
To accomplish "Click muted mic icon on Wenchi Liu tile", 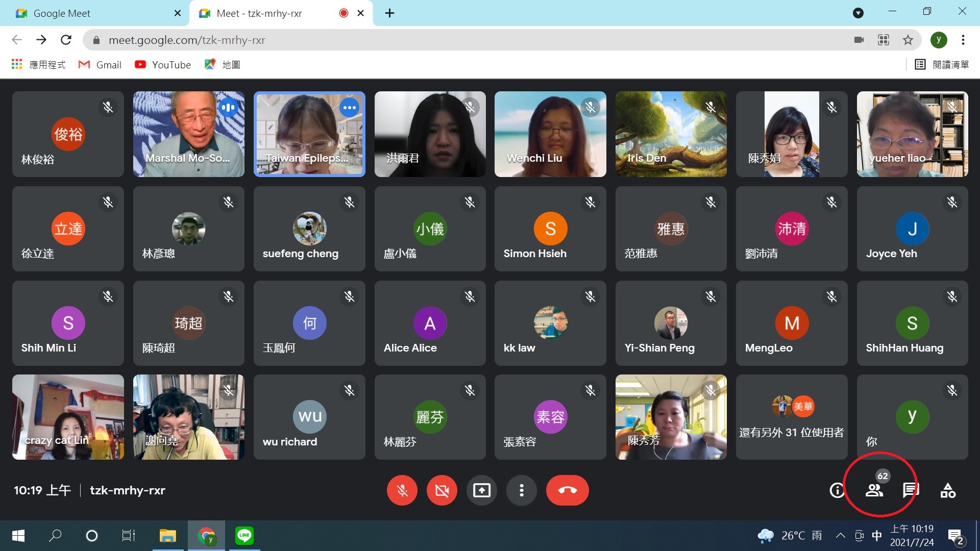I will 591,108.
